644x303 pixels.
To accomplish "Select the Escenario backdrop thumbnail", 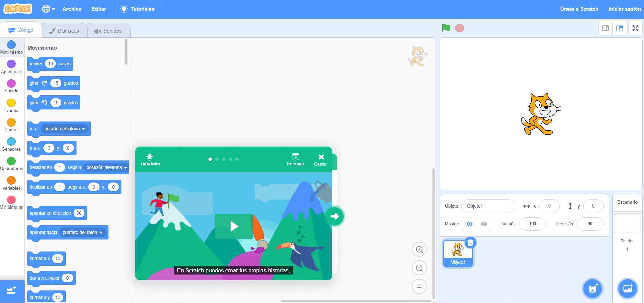I will point(627,223).
